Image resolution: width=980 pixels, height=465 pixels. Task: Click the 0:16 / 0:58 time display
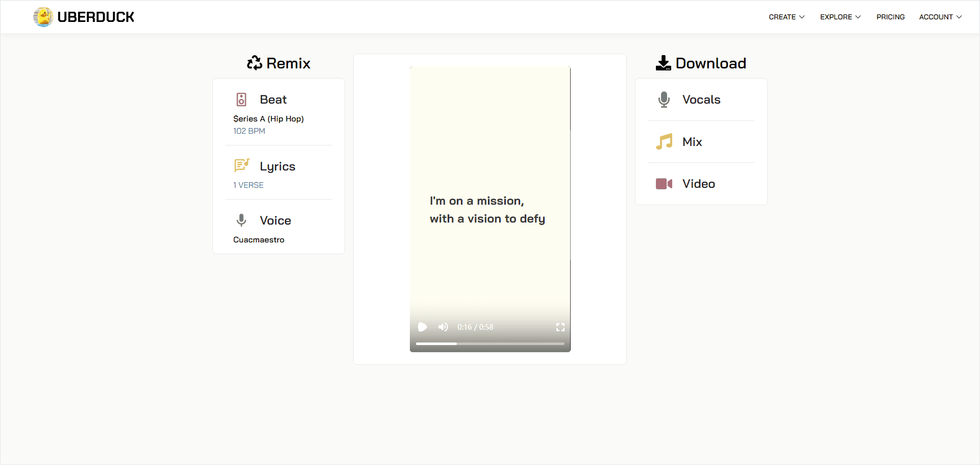[x=475, y=327]
